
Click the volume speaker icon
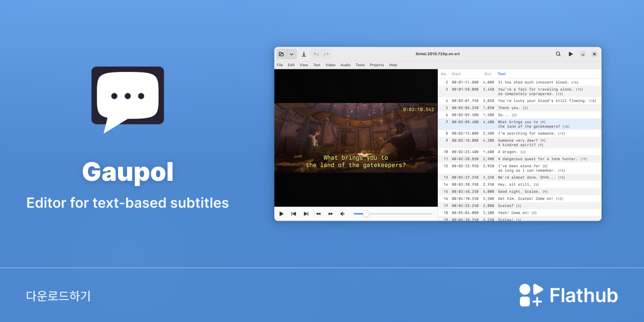tap(342, 214)
